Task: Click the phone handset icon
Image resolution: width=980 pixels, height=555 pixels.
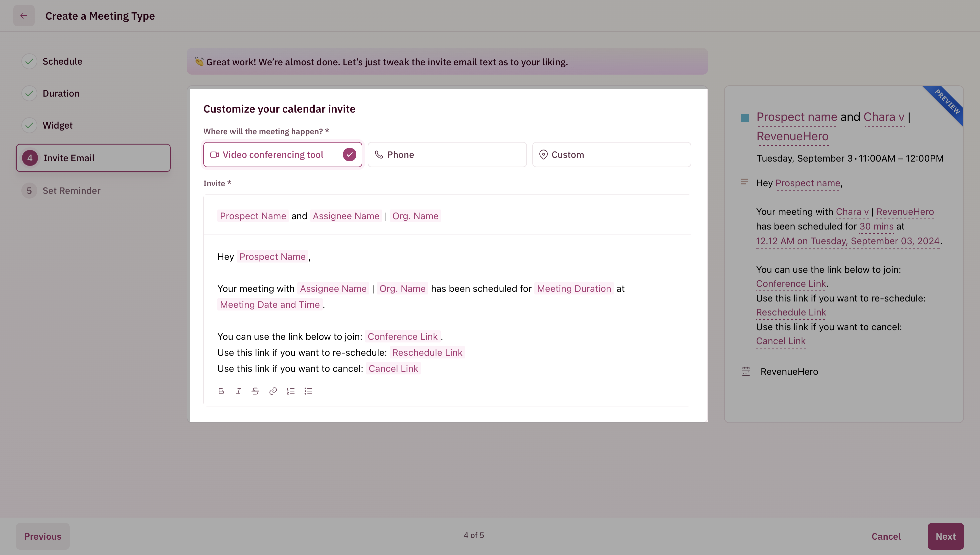Action: click(379, 155)
